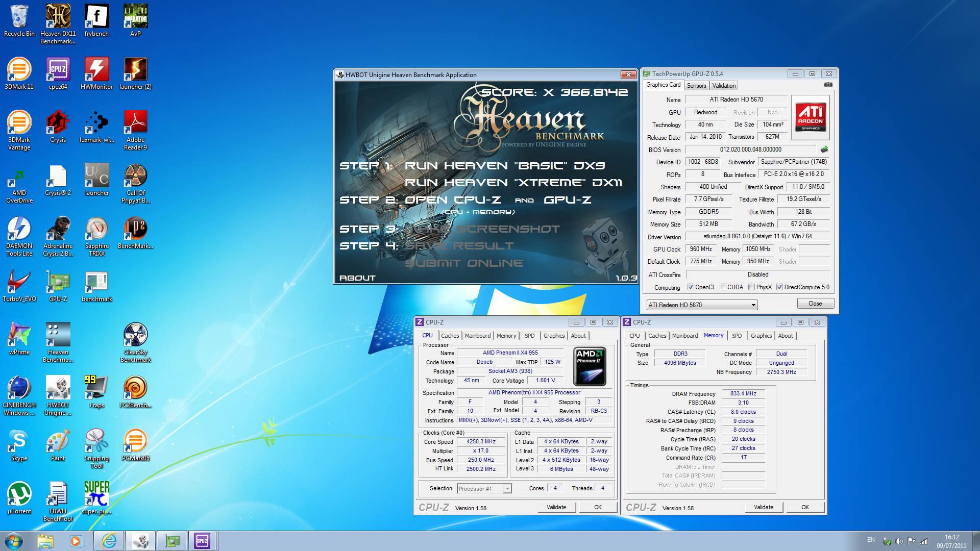This screenshot has width=980, height=551.
Task: Click Run Heaven "Xtreme" DX11 option
Action: 513,182
